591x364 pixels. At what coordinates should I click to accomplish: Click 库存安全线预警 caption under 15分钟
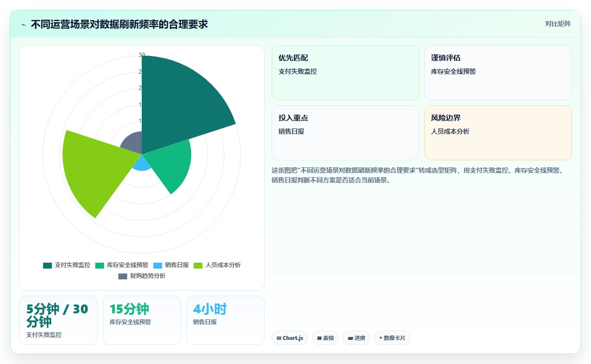tap(130, 322)
